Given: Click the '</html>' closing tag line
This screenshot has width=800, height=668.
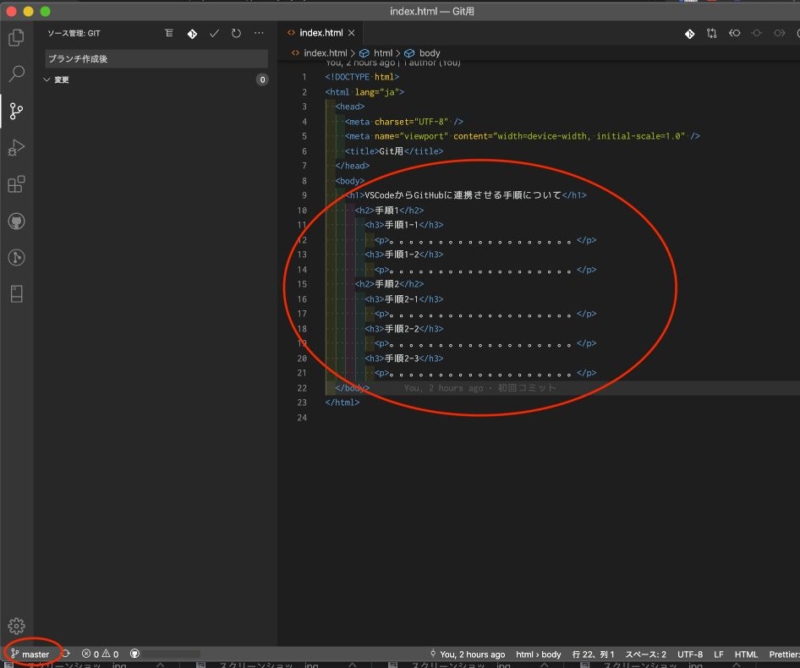Looking at the screenshot, I should coord(342,403).
